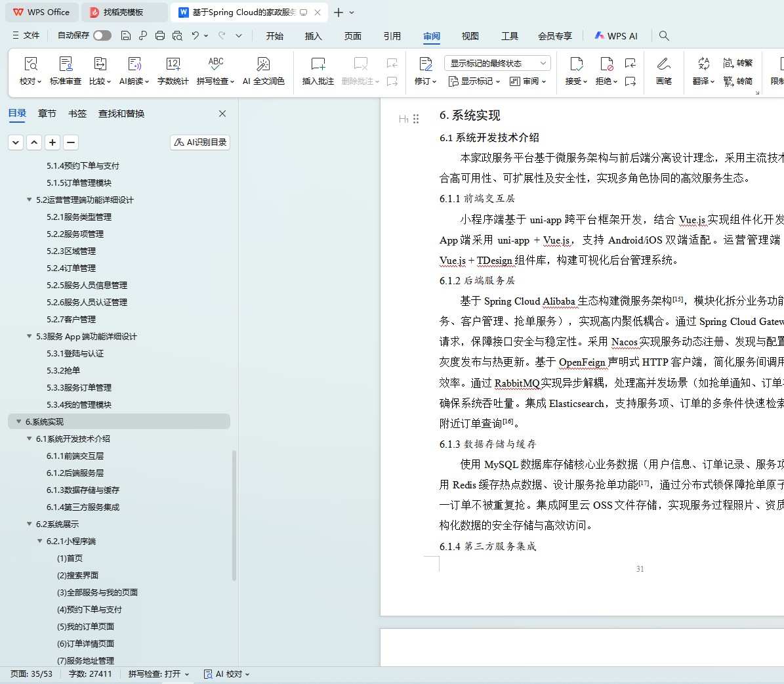This screenshot has width=784, height=684.
Task: Toggle the auto-save (自动保存) switch
Action: click(102, 35)
